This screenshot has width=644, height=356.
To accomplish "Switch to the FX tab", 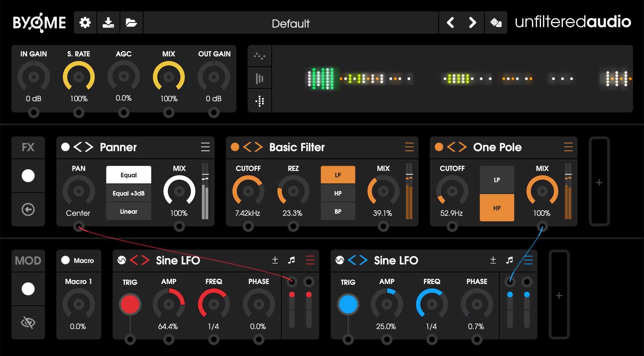I will tap(28, 147).
